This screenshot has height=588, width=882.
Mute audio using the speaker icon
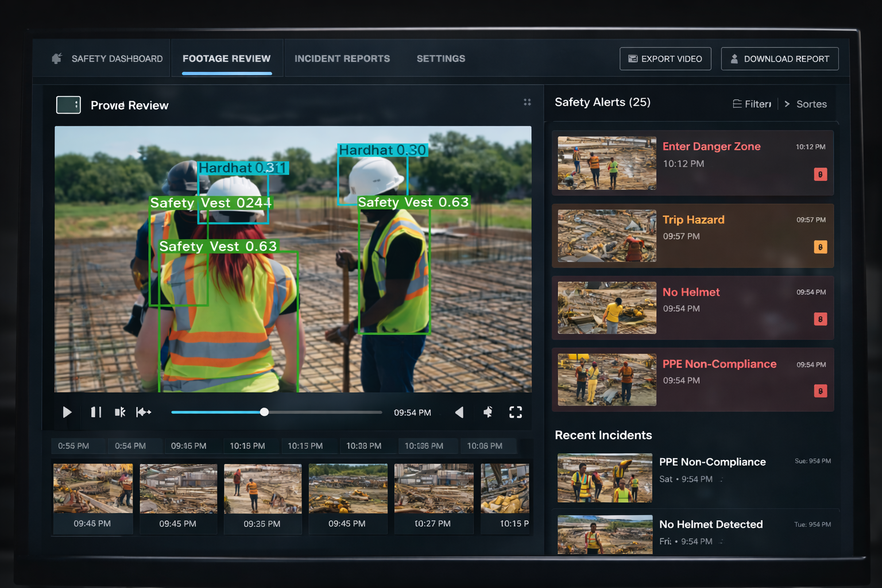[x=488, y=412]
